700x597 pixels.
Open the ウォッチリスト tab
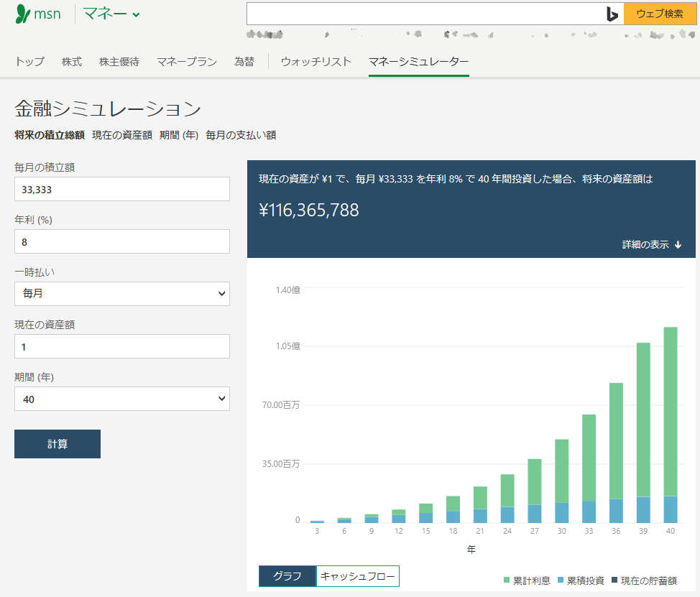316,62
